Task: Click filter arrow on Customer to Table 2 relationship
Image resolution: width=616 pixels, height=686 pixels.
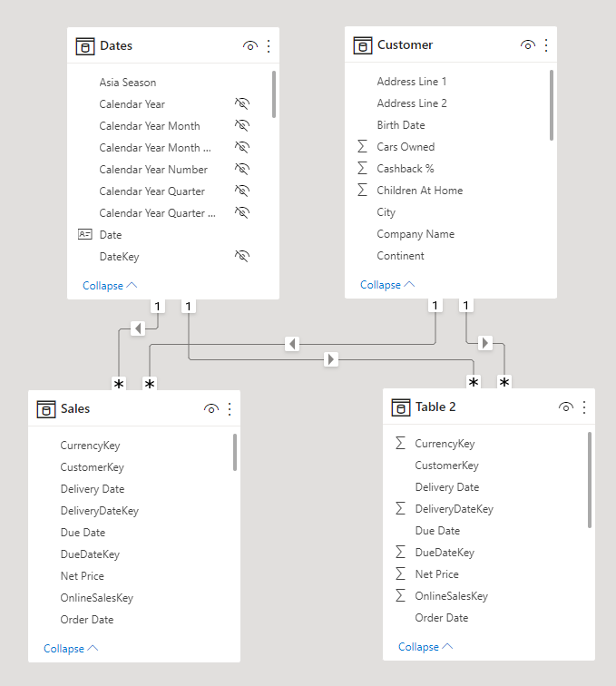Action: 484,343
